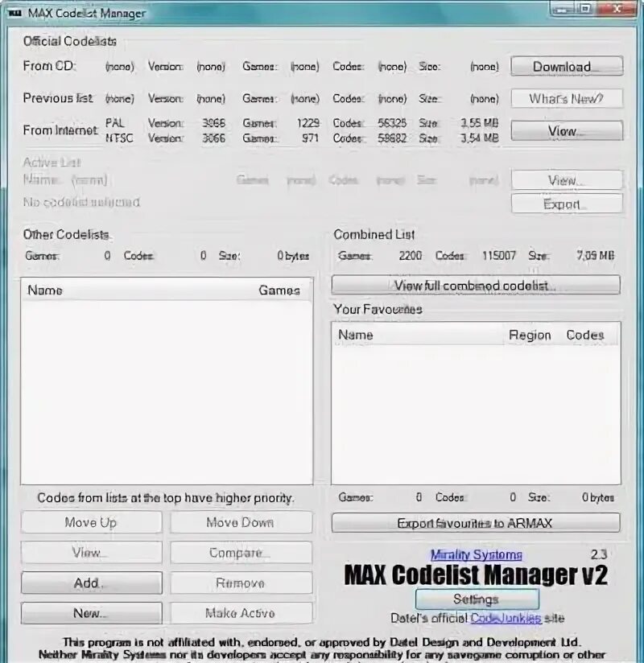
Task: View the From Internet codelist
Action: pos(567,130)
